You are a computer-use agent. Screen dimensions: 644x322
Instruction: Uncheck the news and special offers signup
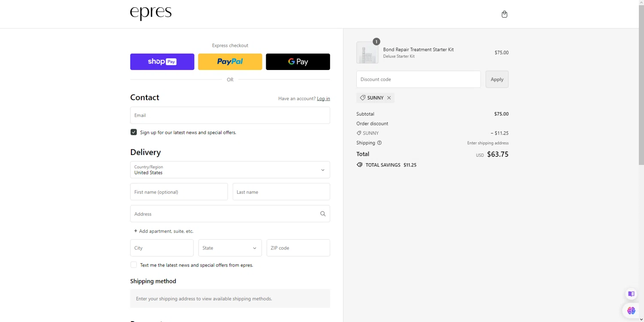point(134,132)
